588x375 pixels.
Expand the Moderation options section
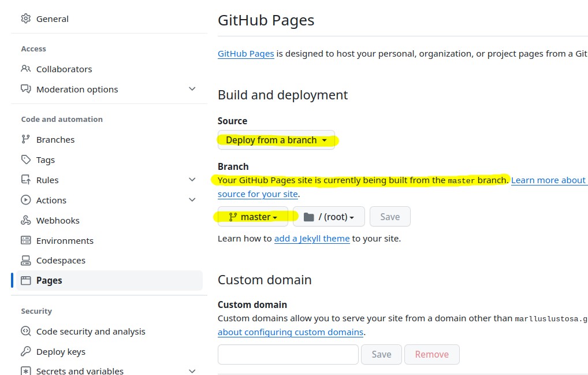point(192,90)
